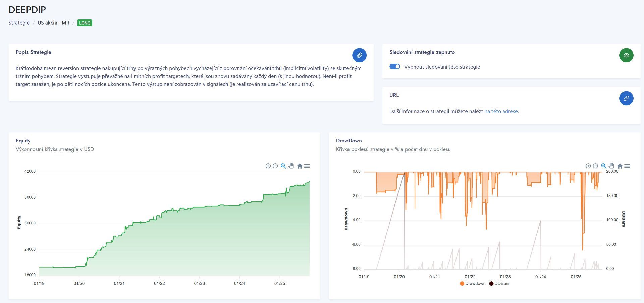Go to Strategie breadcrumb
Viewport: 644px width, 303px height.
coord(19,23)
